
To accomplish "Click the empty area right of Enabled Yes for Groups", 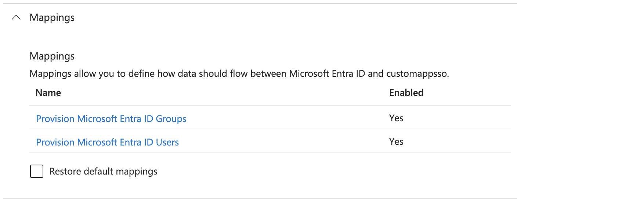I will point(457,118).
